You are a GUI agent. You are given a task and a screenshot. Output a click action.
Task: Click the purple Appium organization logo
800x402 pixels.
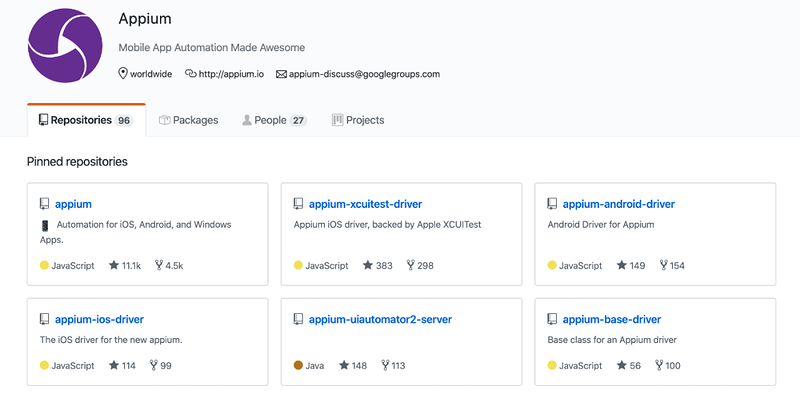tap(65, 45)
